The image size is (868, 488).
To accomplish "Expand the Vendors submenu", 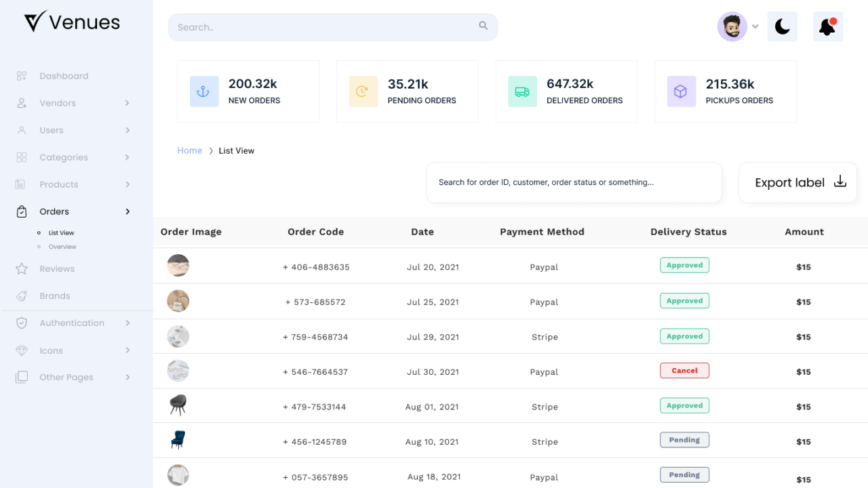I will 127,103.
